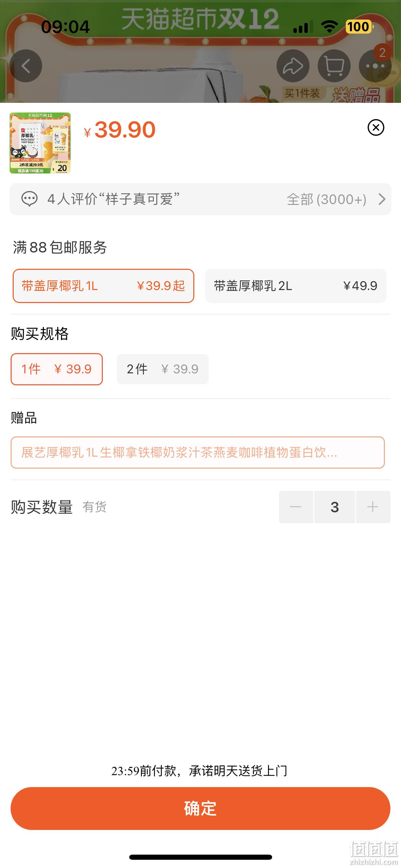Select the 展艺厚椰乳 gift item
The image size is (401, 868).
tap(198, 453)
